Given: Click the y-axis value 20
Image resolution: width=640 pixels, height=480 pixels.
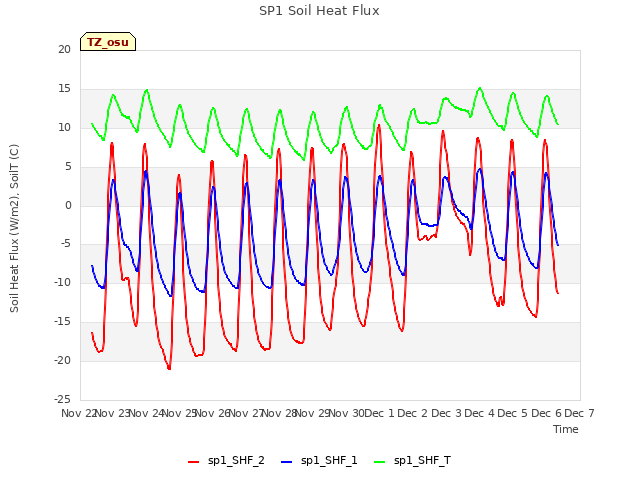Looking at the screenshot, I should tap(64, 50).
